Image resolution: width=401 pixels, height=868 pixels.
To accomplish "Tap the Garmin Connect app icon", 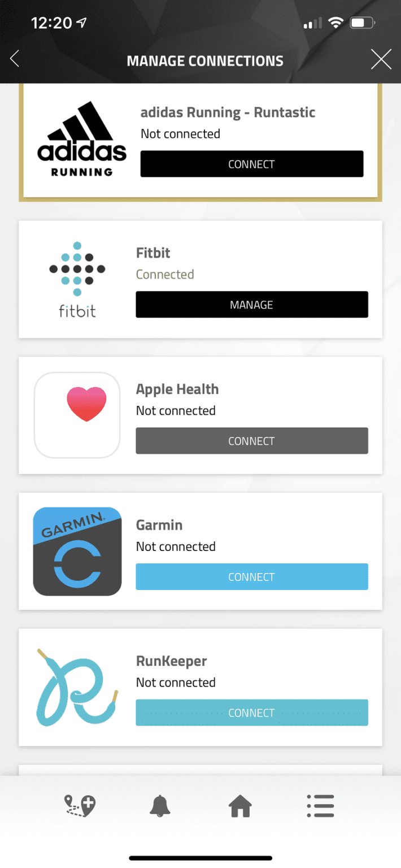I will point(77,552).
